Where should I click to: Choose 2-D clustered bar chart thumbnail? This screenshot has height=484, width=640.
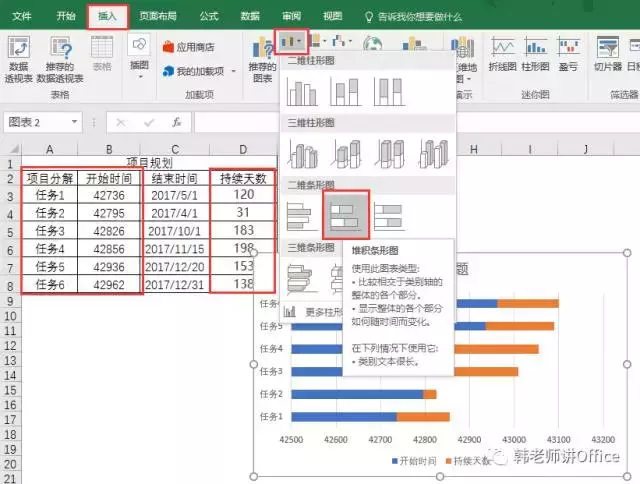tap(301, 216)
